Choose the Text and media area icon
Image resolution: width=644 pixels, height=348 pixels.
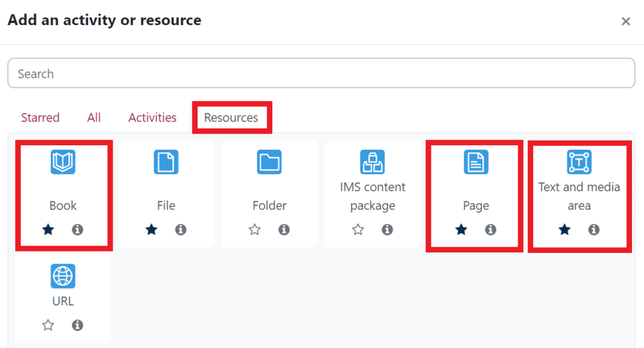[579, 162]
